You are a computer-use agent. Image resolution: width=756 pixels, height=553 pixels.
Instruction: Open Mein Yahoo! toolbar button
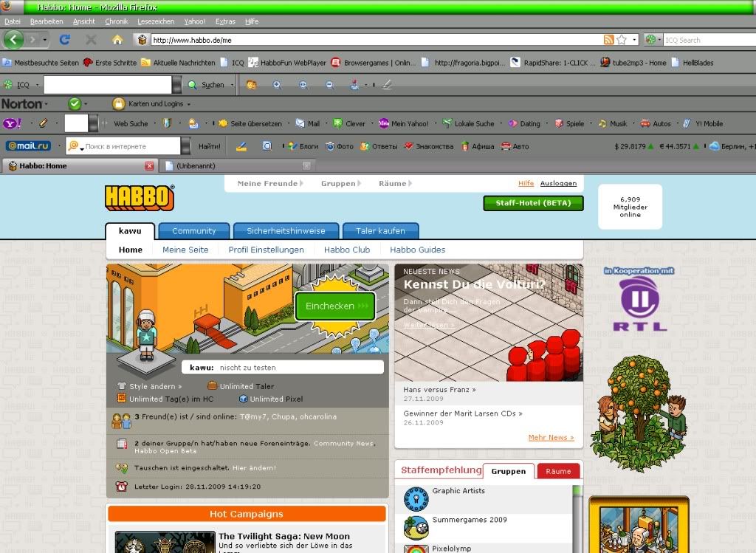(x=404, y=123)
